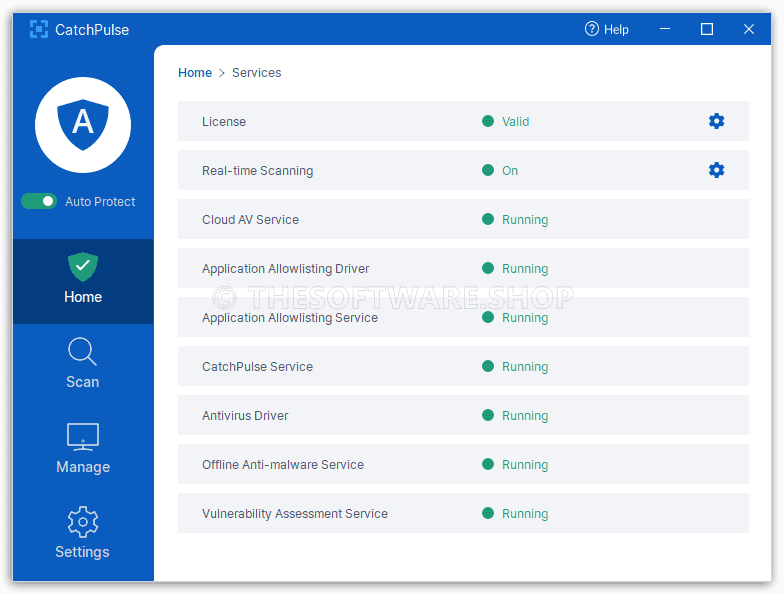
Task: Click the Services breadcrumb text
Action: [256, 72]
